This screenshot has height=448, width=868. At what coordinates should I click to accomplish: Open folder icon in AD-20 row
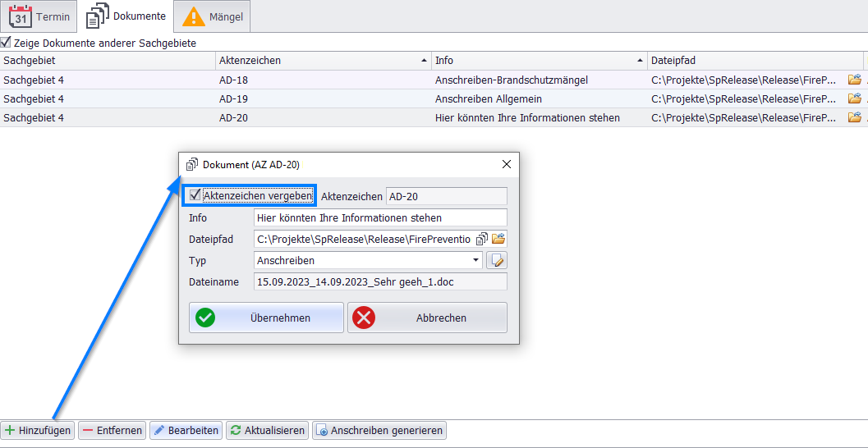[x=854, y=117]
